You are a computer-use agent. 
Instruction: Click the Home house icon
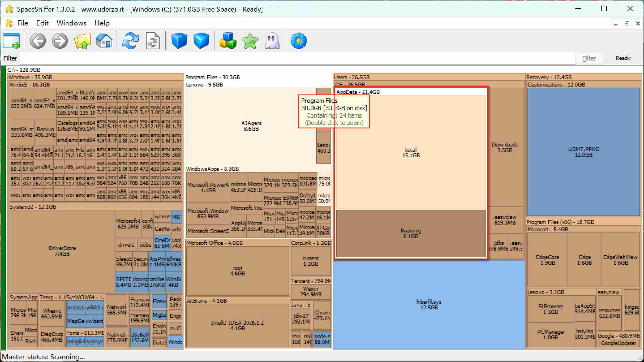click(104, 41)
